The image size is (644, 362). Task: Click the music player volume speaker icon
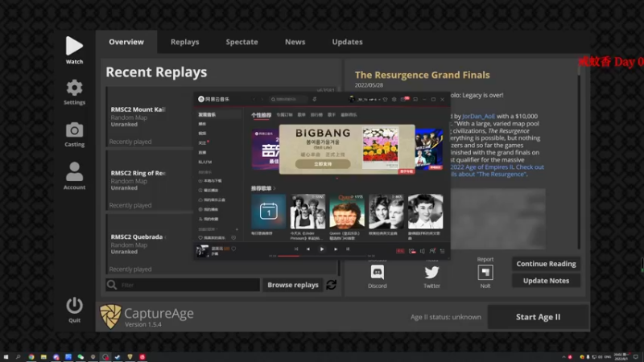(422, 251)
